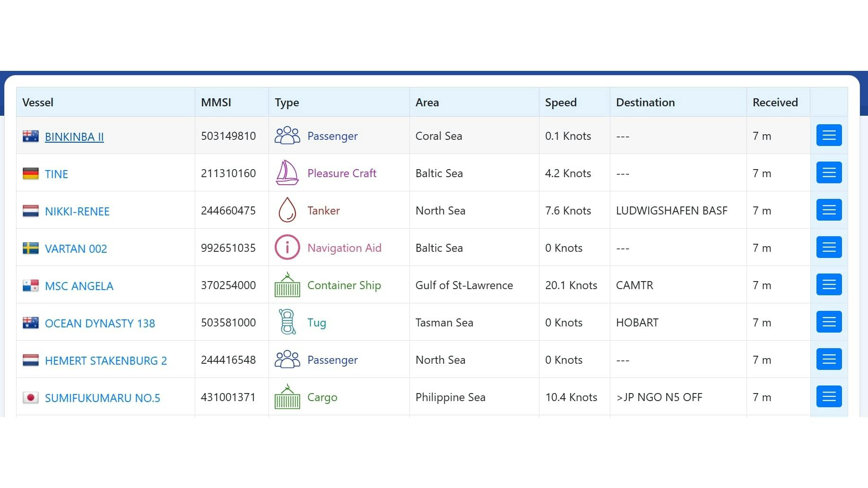Select MMSI number 503149810
This screenshot has height=488, width=868.
pyautogui.click(x=228, y=136)
